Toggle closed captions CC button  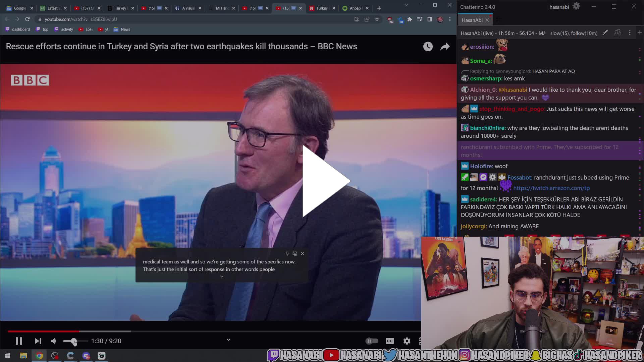click(x=390, y=341)
